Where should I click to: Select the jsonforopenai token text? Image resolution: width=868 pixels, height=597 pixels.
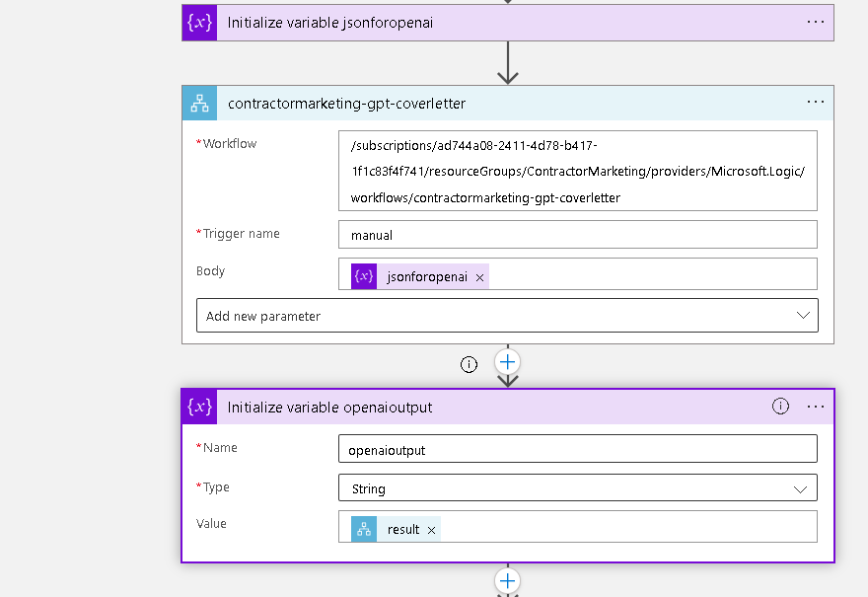[427, 277]
